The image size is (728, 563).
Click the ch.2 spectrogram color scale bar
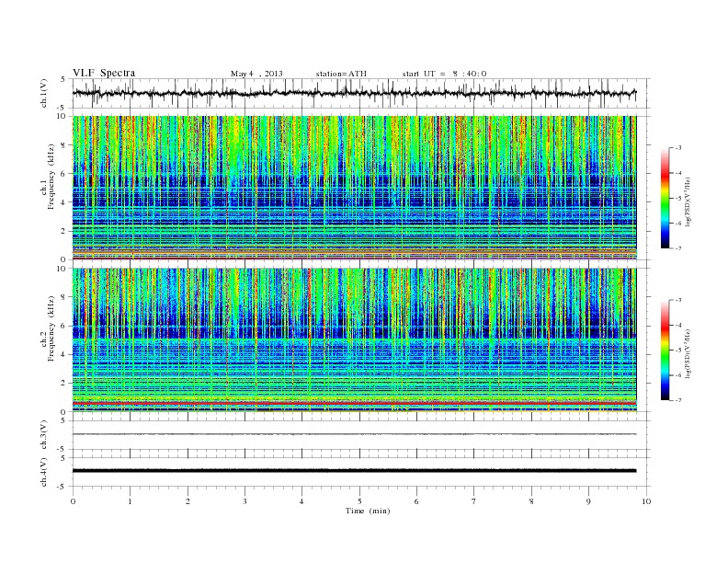[x=665, y=350]
